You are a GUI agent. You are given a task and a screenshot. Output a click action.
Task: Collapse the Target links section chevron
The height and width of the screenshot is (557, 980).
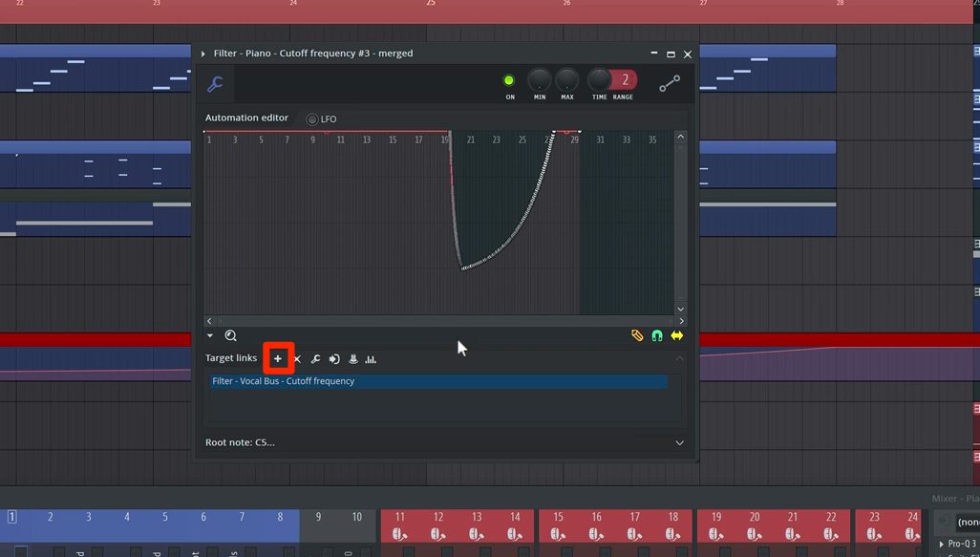click(x=679, y=359)
